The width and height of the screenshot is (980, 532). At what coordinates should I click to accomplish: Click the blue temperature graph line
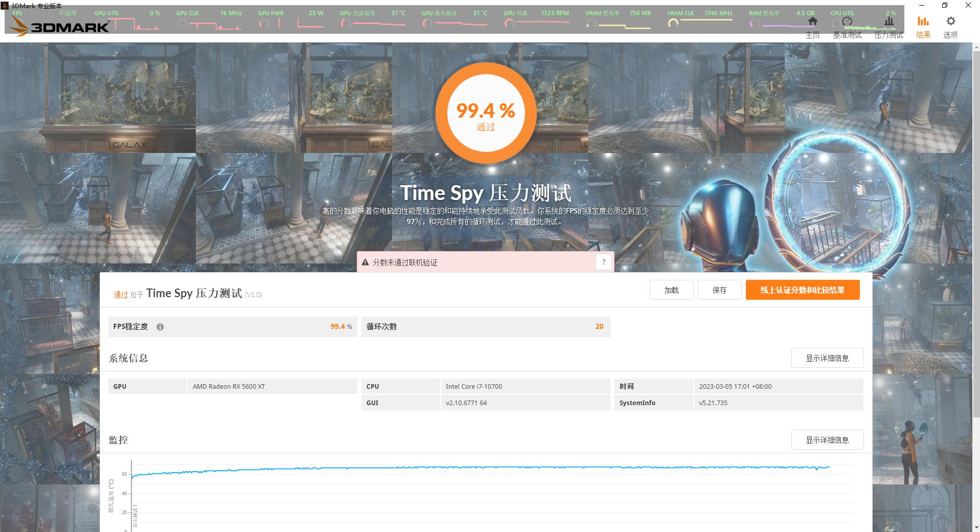click(460, 467)
